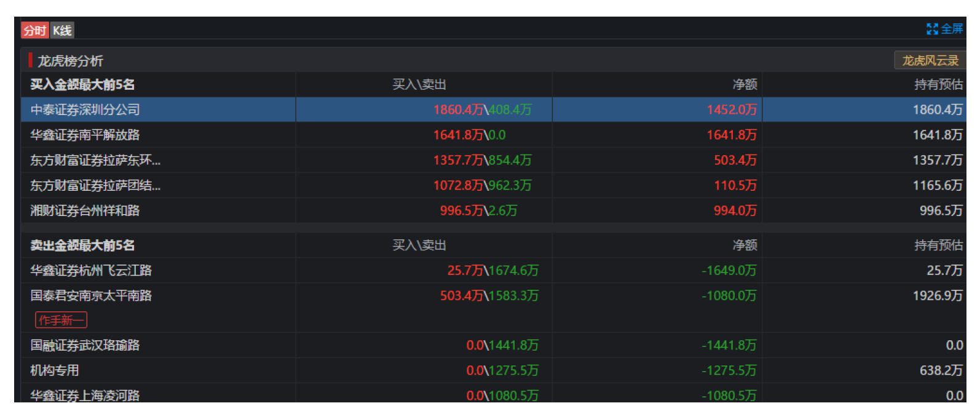Click 国泰君安南京太平南路 broker name
980x419 pixels.
point(91,295)
